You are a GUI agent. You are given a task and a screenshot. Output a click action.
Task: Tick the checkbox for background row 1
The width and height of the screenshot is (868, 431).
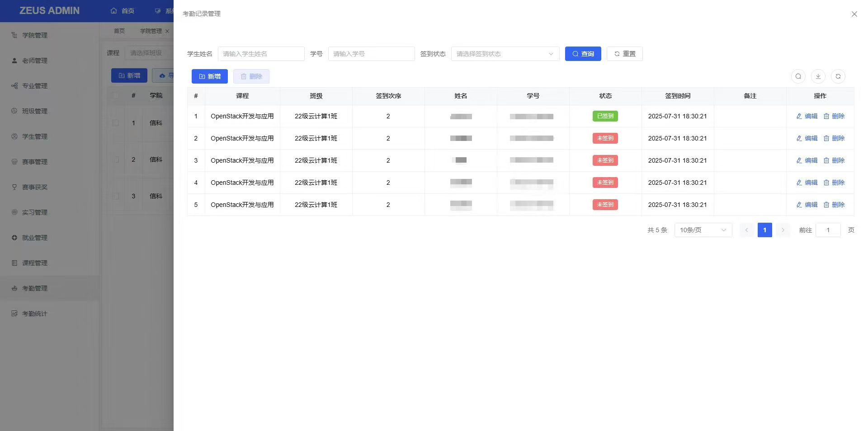pos(116,123)
